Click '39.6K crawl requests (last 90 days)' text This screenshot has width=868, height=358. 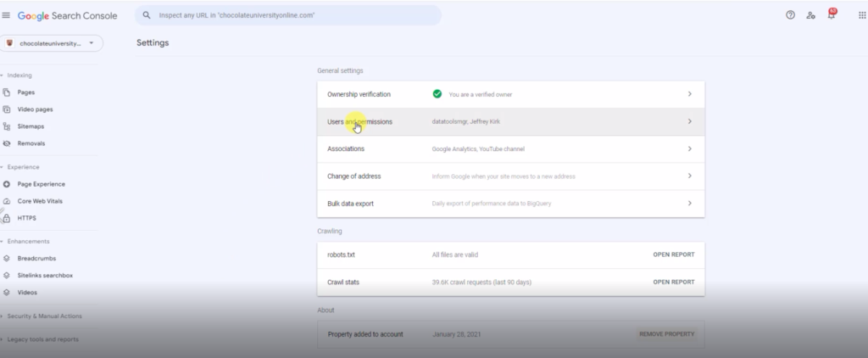click(x=481, y=282)
